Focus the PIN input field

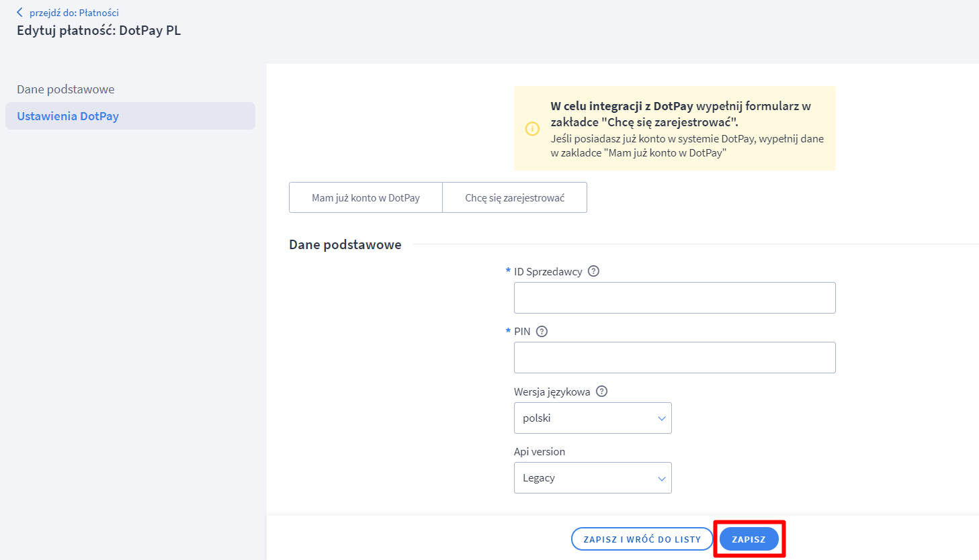pyautogui.click(x=675, y=357)
